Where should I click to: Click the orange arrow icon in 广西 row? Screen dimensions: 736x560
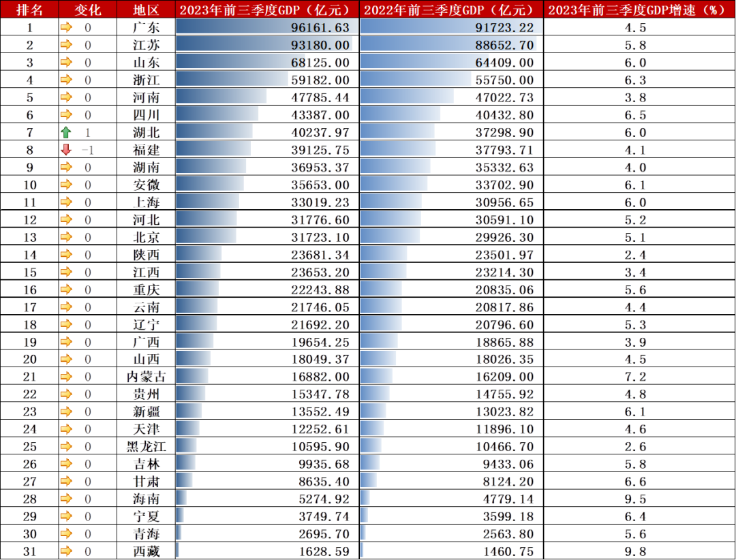[x=66, y=342]
